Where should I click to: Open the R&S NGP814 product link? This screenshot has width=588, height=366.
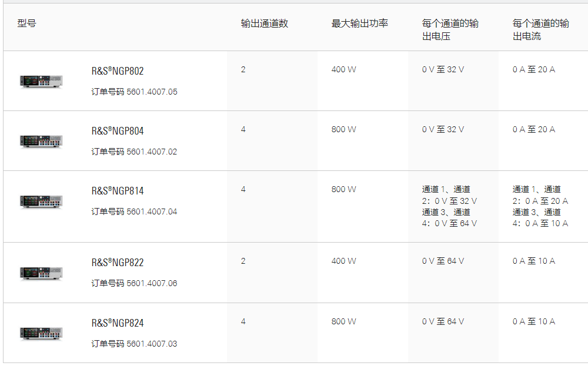pyautogui.click(x=118, y=191)
